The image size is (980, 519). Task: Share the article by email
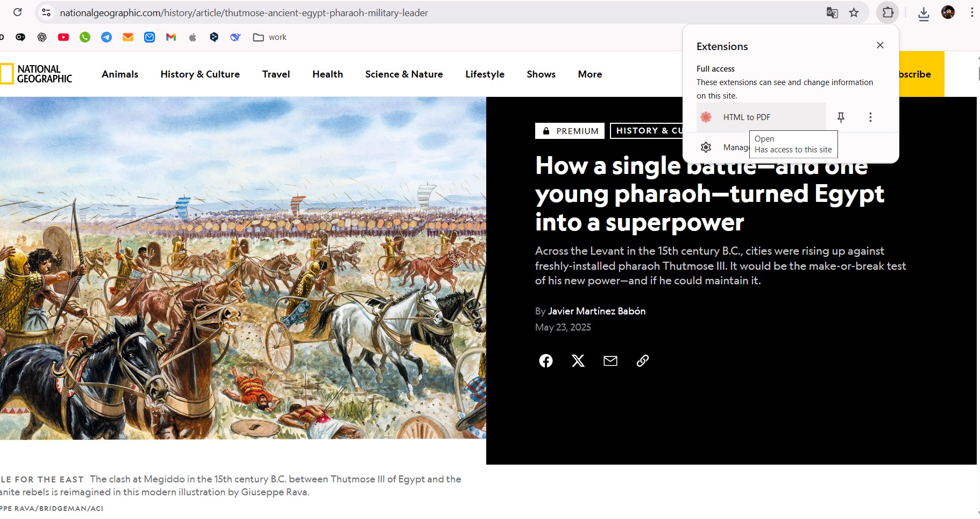tap(610, 361)
